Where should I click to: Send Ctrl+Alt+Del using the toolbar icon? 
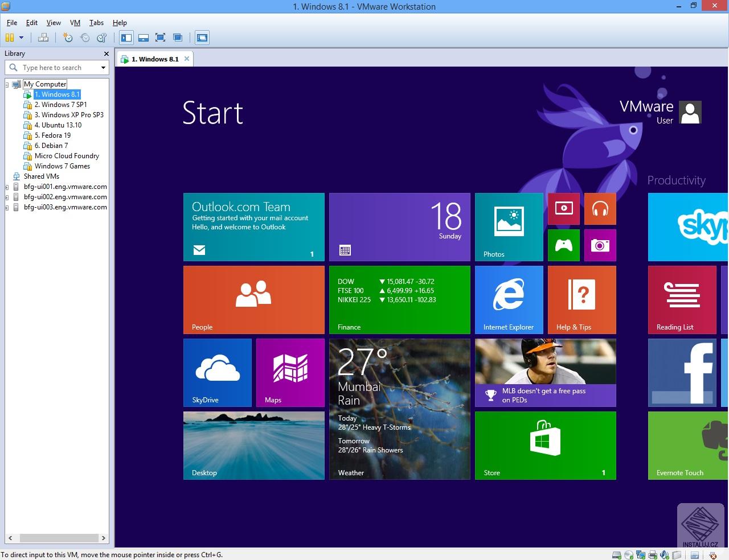43,38
